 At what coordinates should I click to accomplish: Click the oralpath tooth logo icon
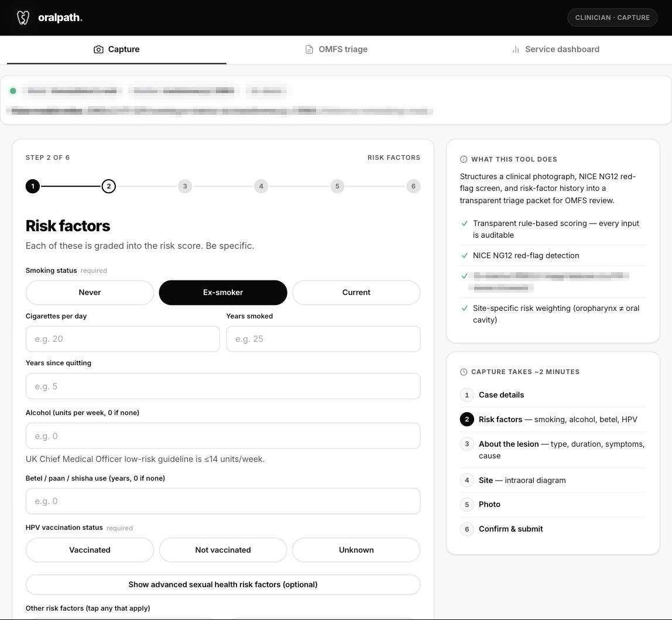coord(23,18)
